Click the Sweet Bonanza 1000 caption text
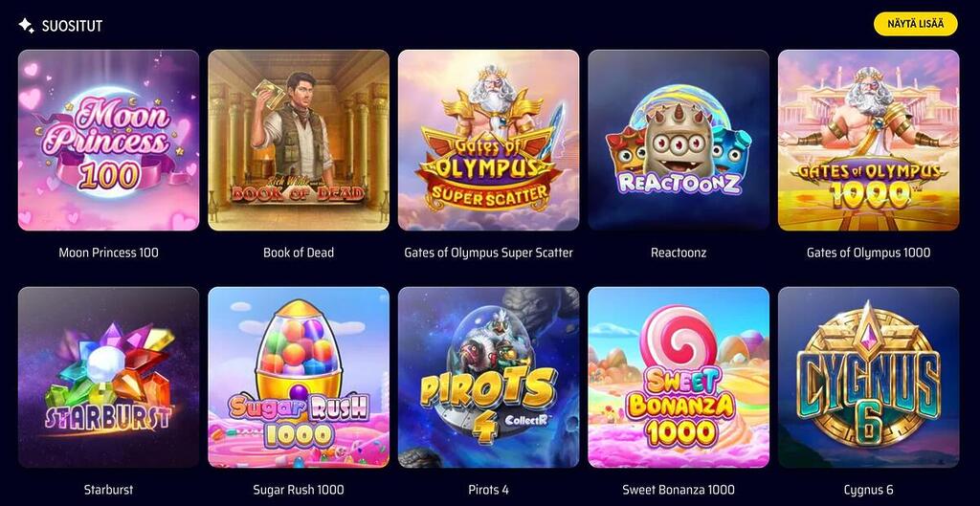 coord(679,490)
